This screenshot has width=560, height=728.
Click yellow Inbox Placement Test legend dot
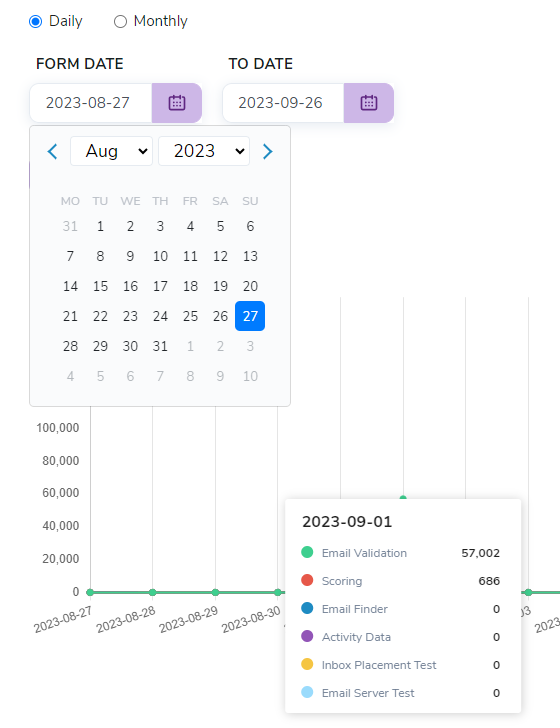coord(307,664)
